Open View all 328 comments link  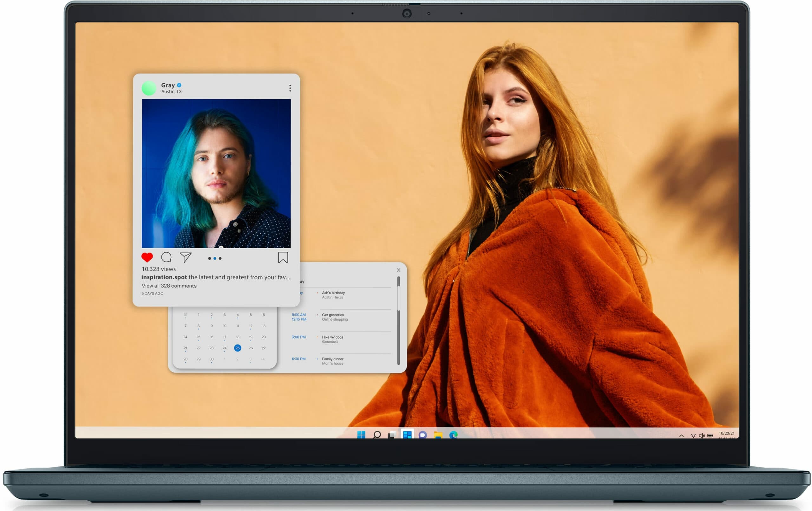click(169, 286)
